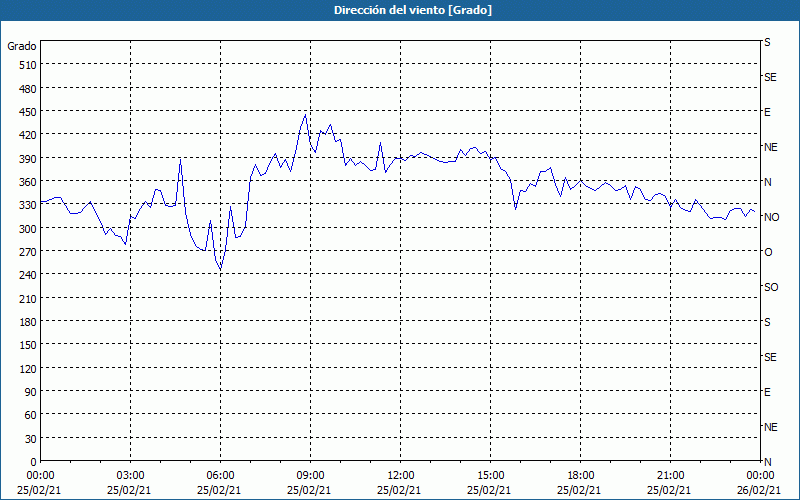The height and width of the screenshot is (500, 800).
Task: Click the 12:00 time axis label
Action: (x=401, y=476)
